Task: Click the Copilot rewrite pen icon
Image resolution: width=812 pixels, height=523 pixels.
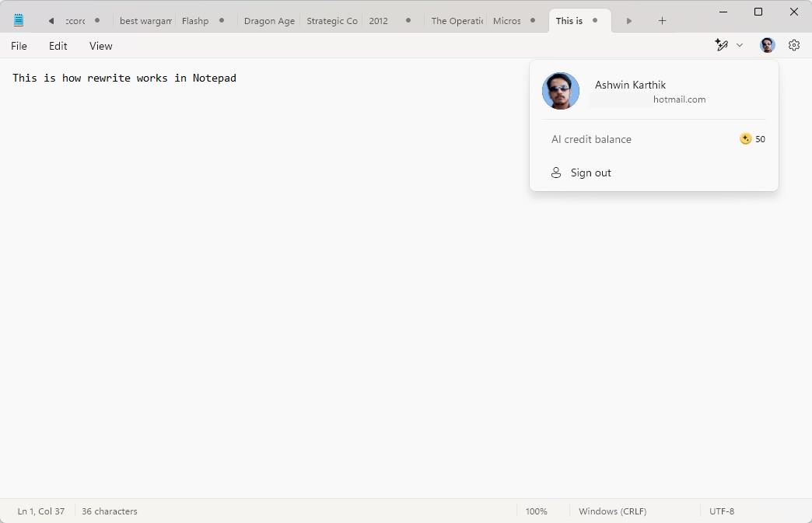Action: pos(721,46)
